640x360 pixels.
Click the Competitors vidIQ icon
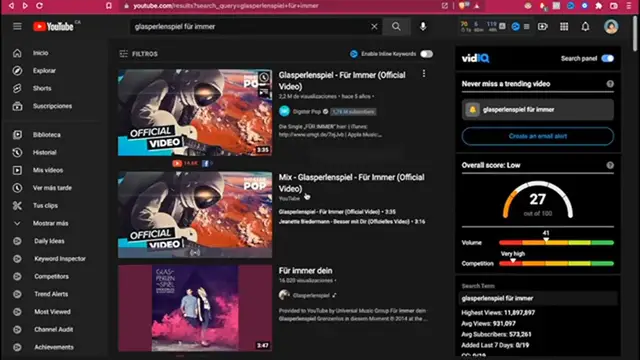(17, 276)
